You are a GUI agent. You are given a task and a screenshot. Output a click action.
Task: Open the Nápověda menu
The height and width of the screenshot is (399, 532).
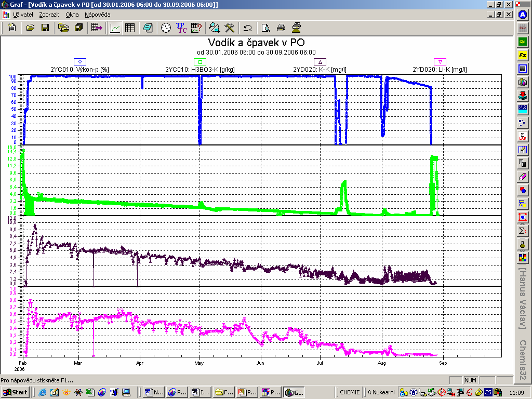97,15
